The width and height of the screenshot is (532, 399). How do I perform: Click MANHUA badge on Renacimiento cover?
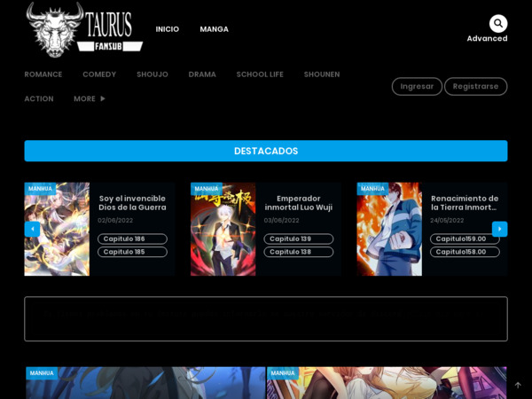pos(373,189)
